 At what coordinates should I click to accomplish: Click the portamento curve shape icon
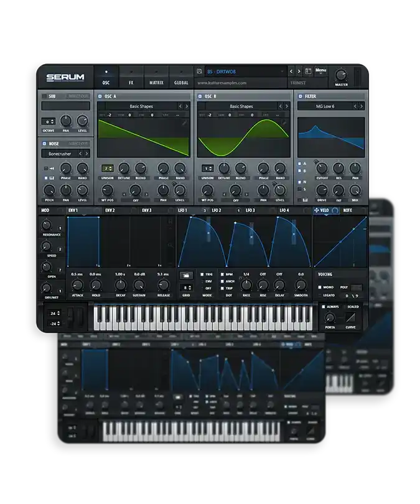coord(351,317)
